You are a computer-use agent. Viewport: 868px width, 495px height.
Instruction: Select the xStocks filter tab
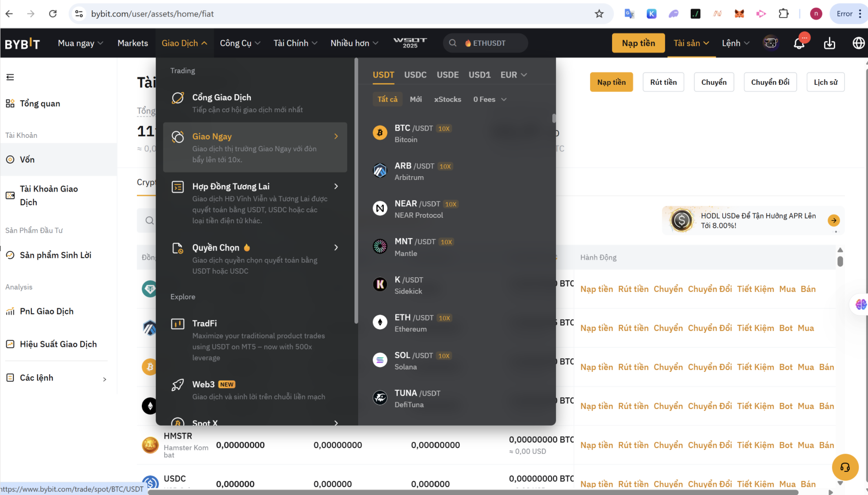pos(447,99)
